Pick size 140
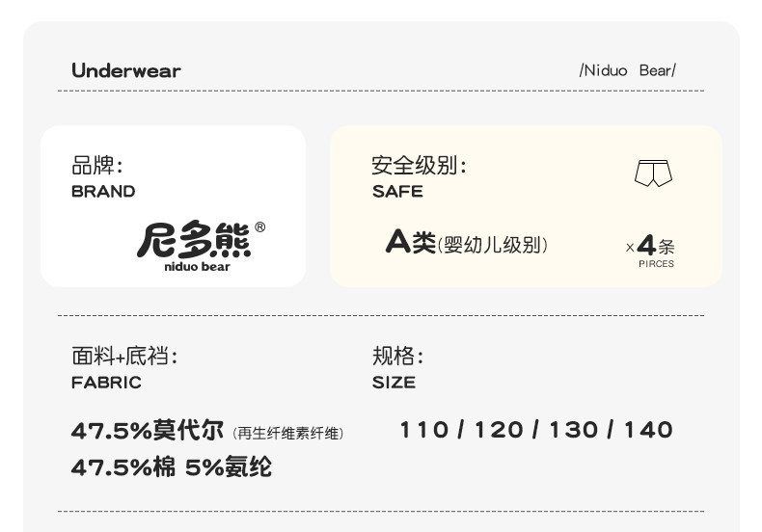This screenshot has width=762, height=532. point(648,430)
